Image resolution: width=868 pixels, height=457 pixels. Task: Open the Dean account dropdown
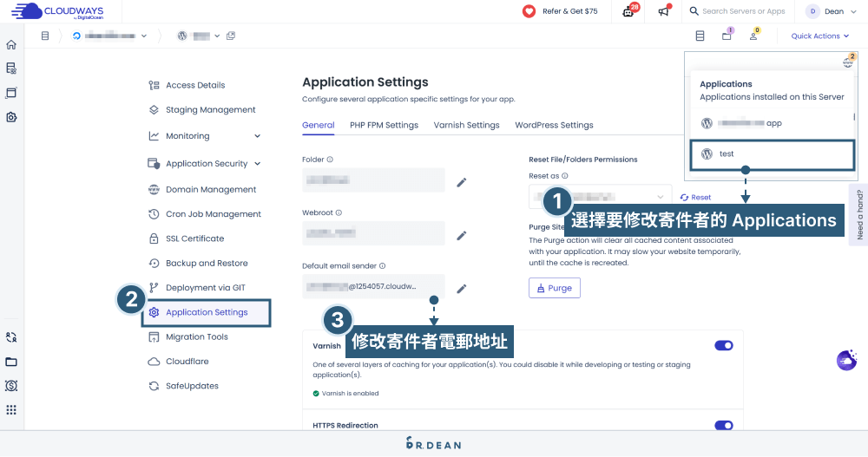pyautogui.click(x=832, y=11)
